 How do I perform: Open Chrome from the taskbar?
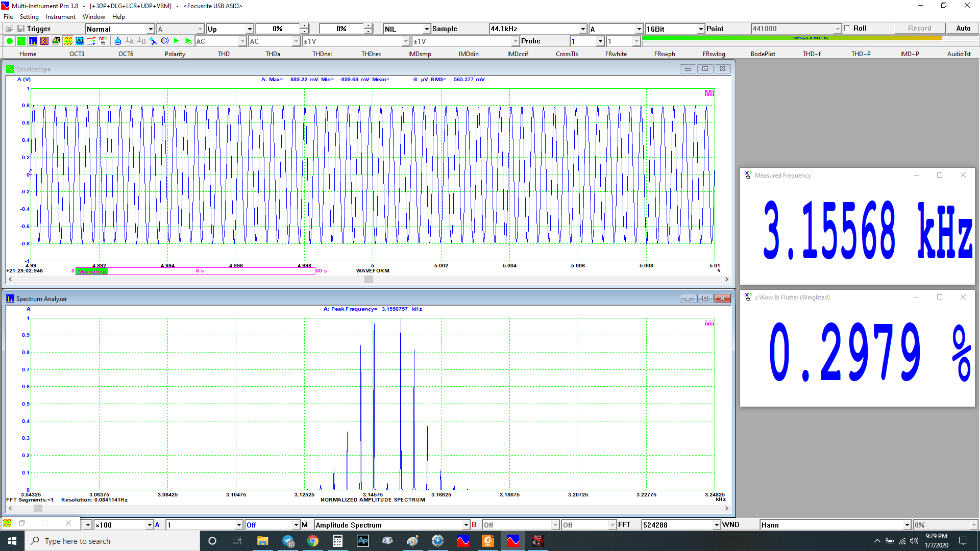pyautogui.click(x=313, y=541)
